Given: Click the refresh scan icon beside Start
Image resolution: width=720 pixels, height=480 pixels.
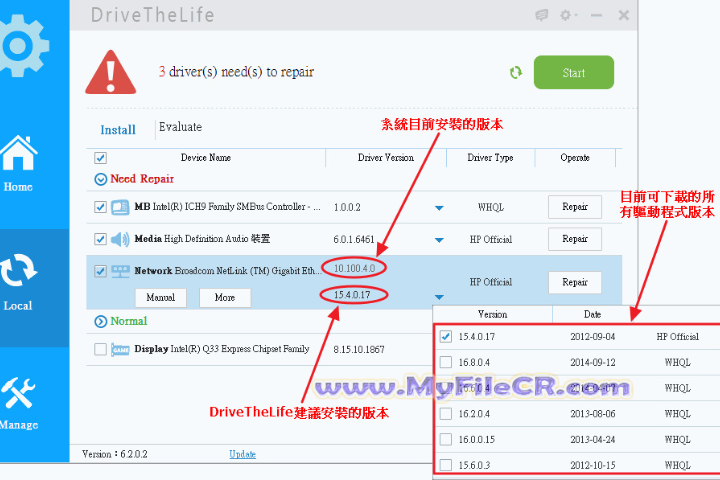Looking at the screenshot, I should click(516, 73).
